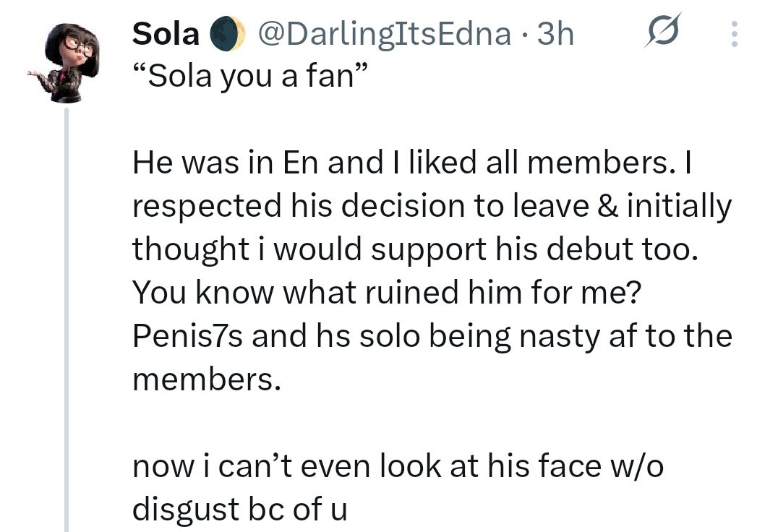Image resolution: width=778 pixels, height=532 pixels.
Task: Click the line starting "He was in En"
Action: coord(412,163)
